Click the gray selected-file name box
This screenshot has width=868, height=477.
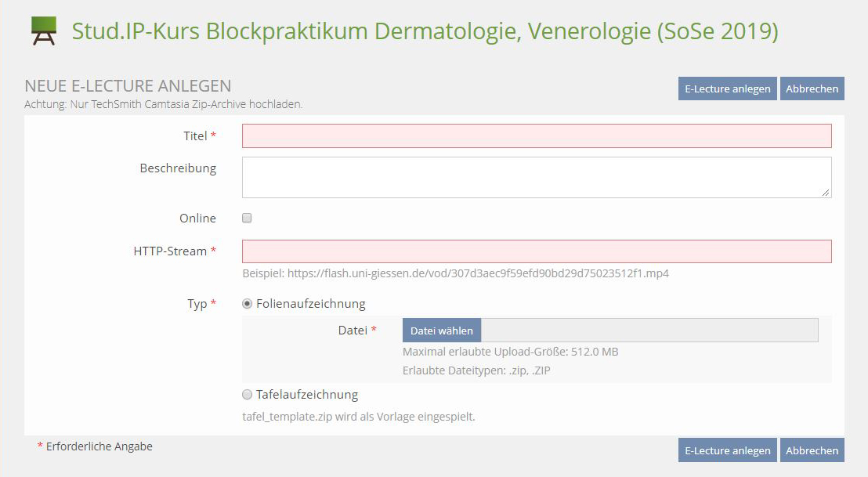pyautogui.click(x=649, y=331)
